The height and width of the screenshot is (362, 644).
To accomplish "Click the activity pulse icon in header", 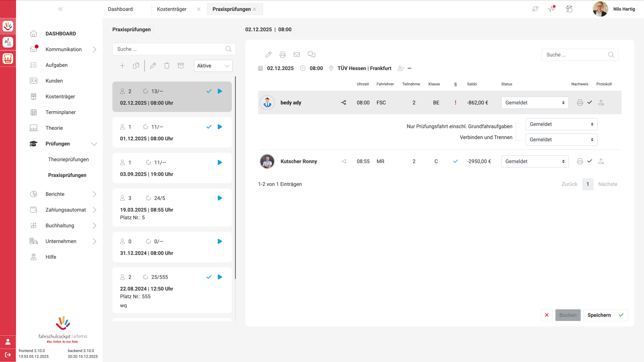I will [551, 9].
